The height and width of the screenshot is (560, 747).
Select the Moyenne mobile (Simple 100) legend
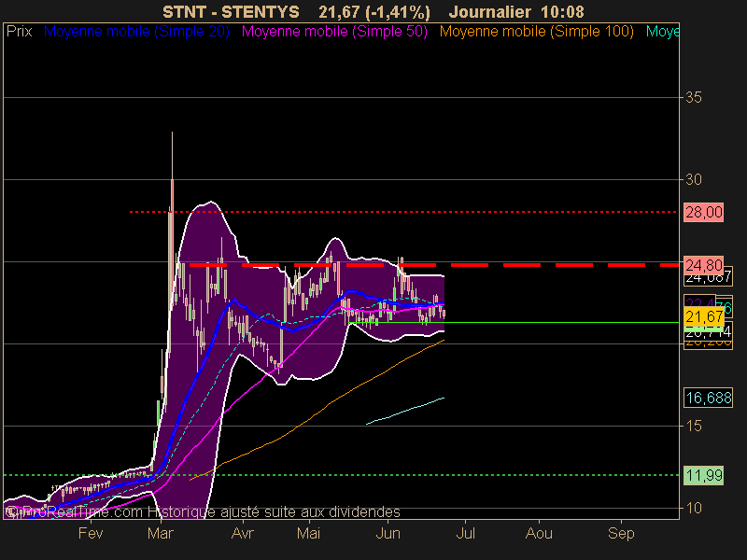(x=536, y=32)
